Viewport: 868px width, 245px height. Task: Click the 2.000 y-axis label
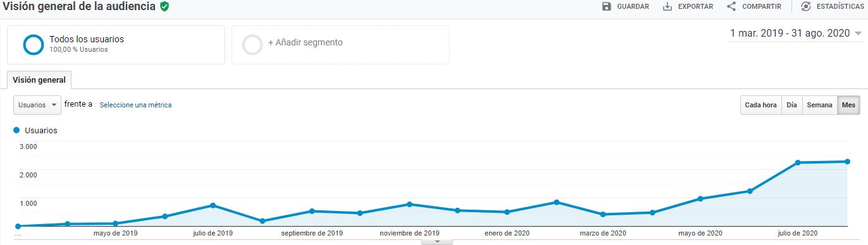click(28, 175)
